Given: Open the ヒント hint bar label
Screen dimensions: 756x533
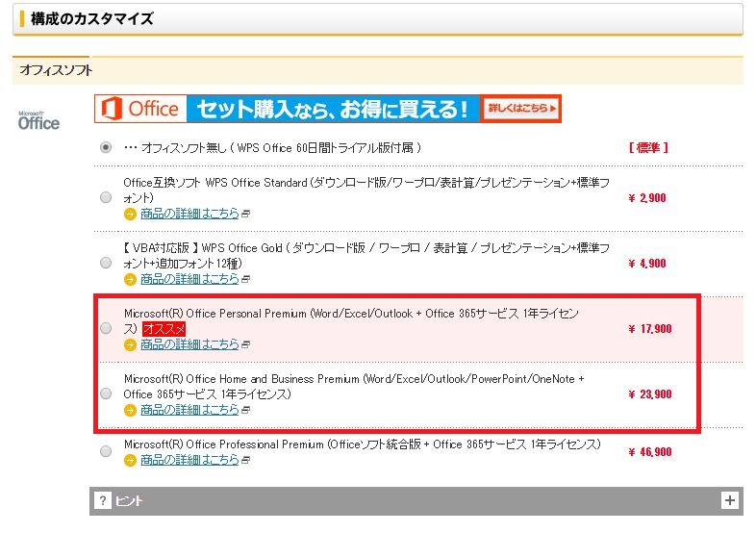Looking at the screenshot, I should [129, 500].
